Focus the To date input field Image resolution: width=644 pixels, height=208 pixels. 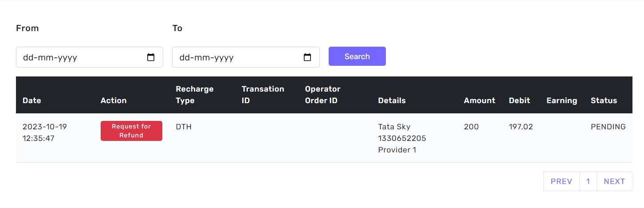[236, 57]
